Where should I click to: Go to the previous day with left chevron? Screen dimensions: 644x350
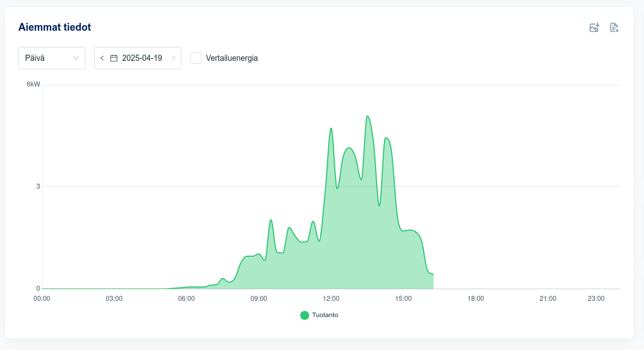click(x=102, y=58)
